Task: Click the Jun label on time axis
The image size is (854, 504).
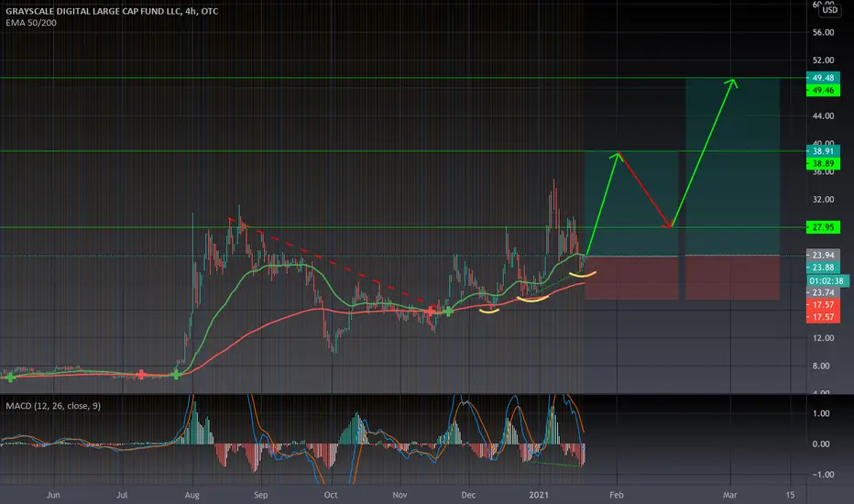Action: coord(53,495)
